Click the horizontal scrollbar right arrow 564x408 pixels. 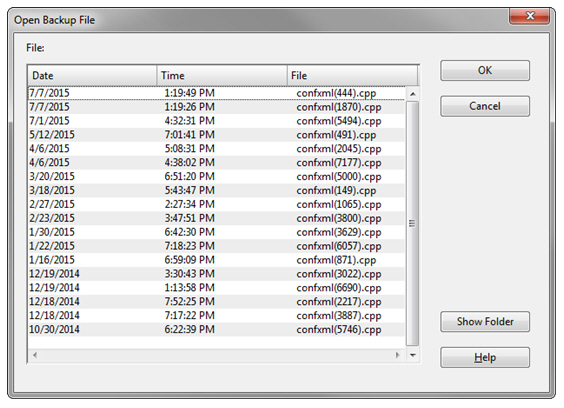(x=398, y=355)
